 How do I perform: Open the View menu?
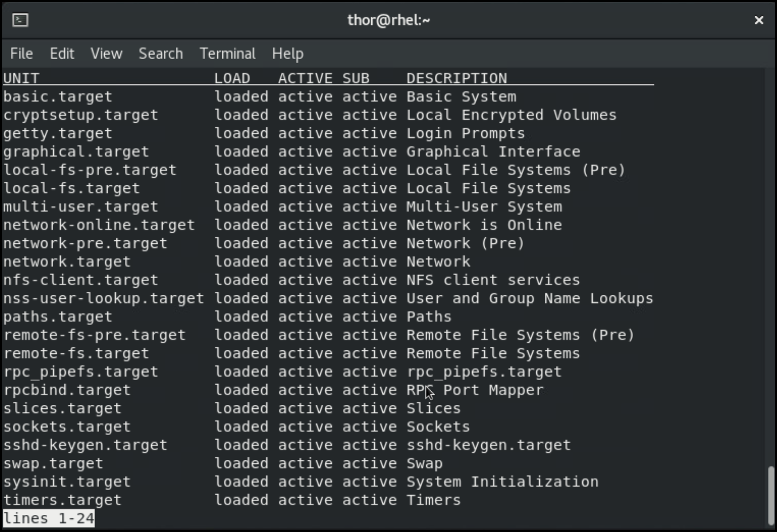[x=106, y=54]
